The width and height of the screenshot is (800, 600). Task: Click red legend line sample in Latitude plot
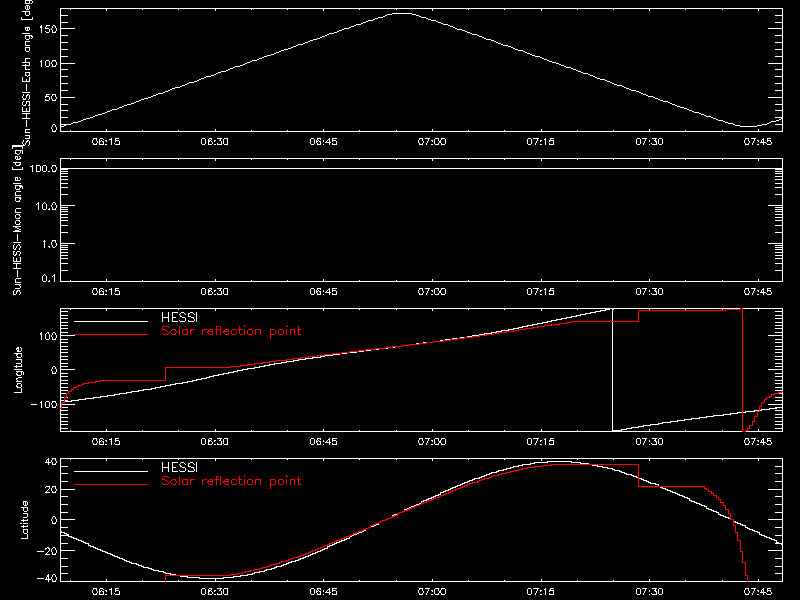click(111, 485)
